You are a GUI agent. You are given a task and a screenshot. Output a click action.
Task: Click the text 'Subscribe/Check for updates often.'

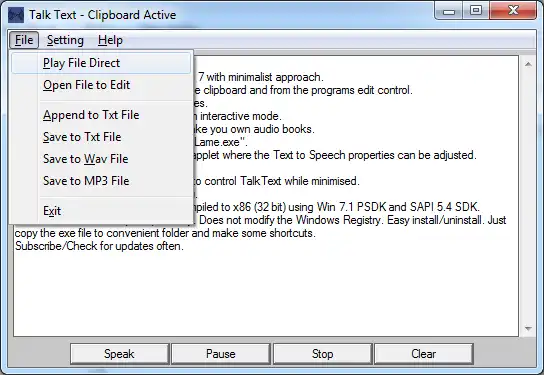(99, 246)
